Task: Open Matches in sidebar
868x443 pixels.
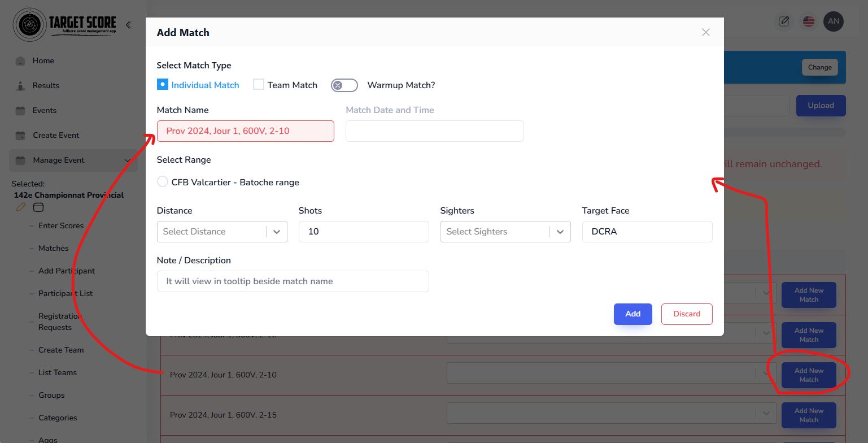Action: click(53, 248)
